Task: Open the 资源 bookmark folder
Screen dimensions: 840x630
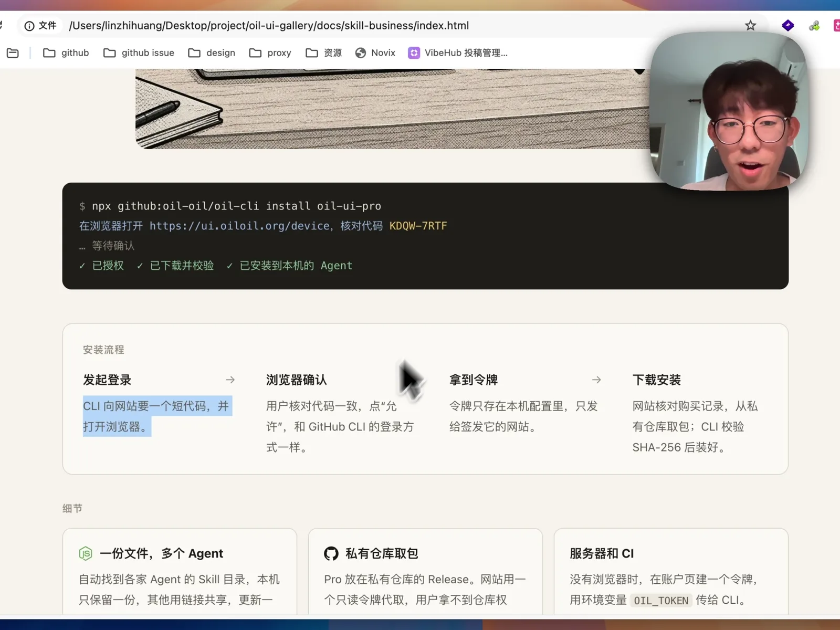Action: pos(324,53)
